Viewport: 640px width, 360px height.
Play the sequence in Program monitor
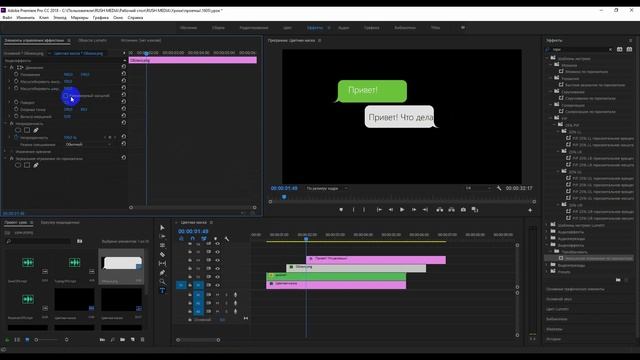pos(402,210)
